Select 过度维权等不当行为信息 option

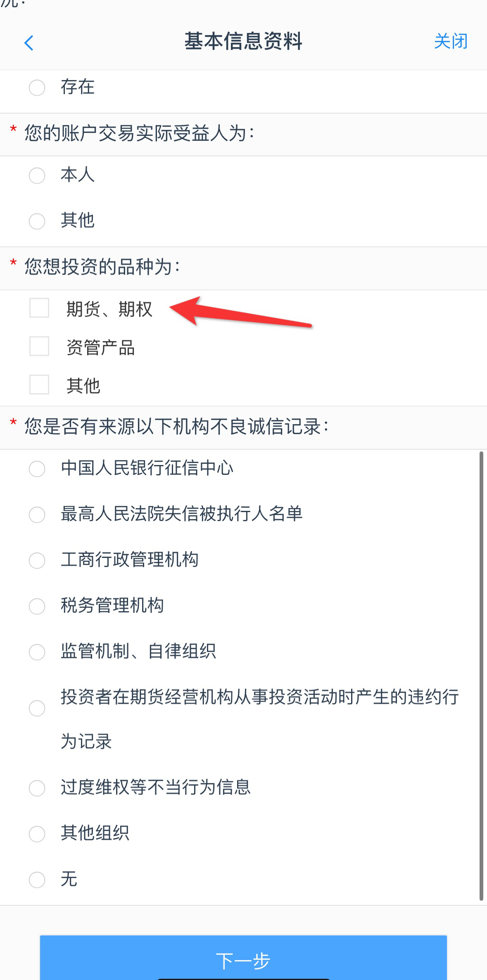pos(37,788)
